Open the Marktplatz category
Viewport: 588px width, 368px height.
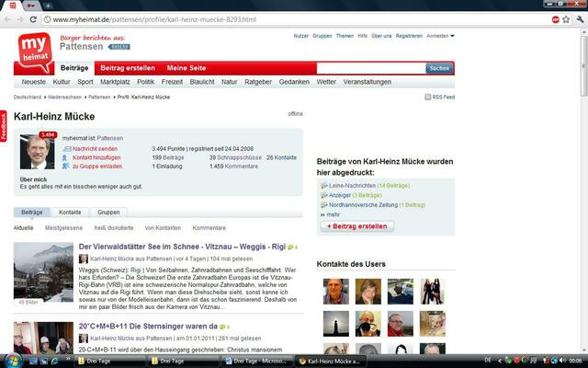tap(115, 82)
